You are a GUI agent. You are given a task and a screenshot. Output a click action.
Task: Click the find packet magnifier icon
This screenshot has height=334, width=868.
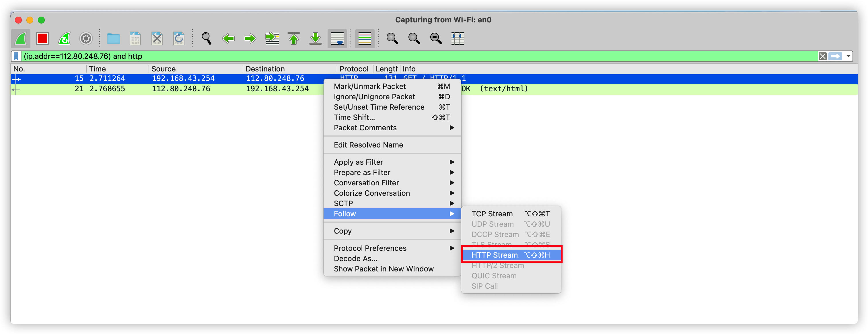click(x=206, y=38)
